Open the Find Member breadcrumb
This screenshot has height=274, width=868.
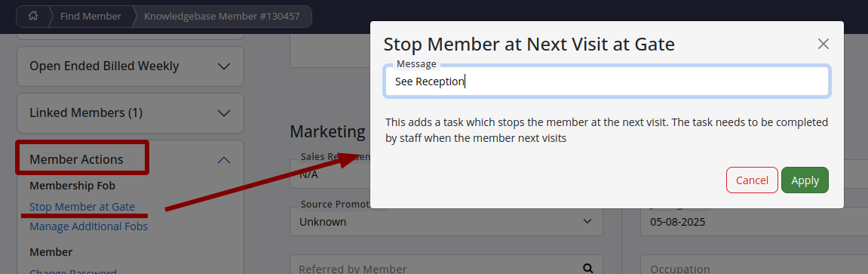[x=90, y=16]
